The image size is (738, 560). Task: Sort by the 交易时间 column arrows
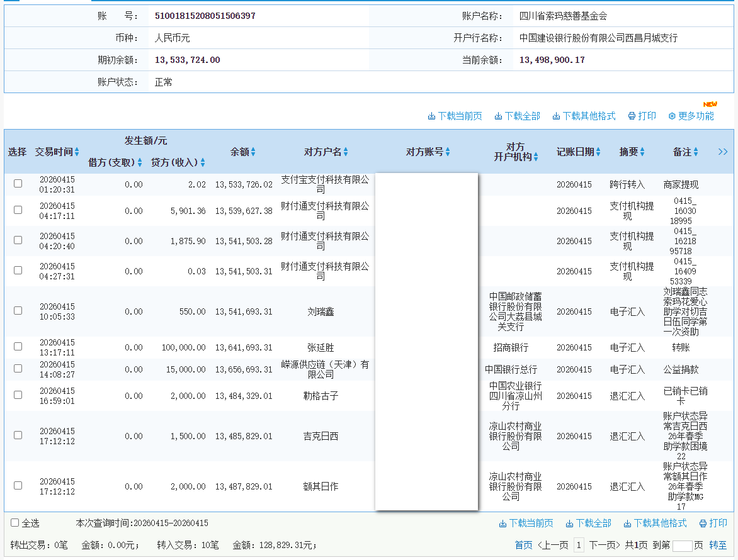coord(77,152)
